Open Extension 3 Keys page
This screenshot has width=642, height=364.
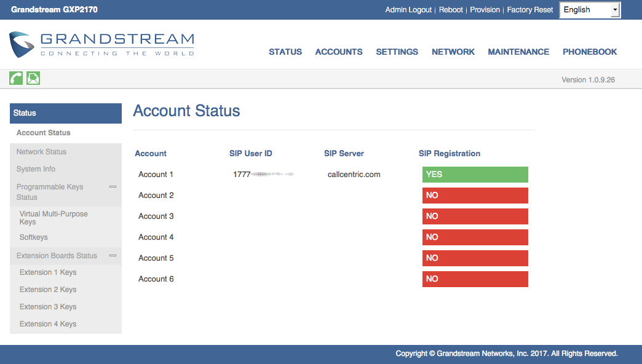coord(48,307)
